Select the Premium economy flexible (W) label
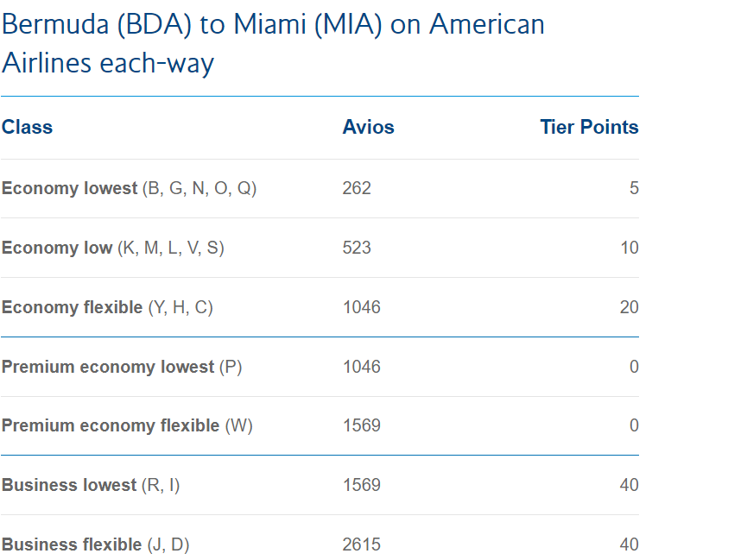The image size is (747, 560). (x=127, y=425)
